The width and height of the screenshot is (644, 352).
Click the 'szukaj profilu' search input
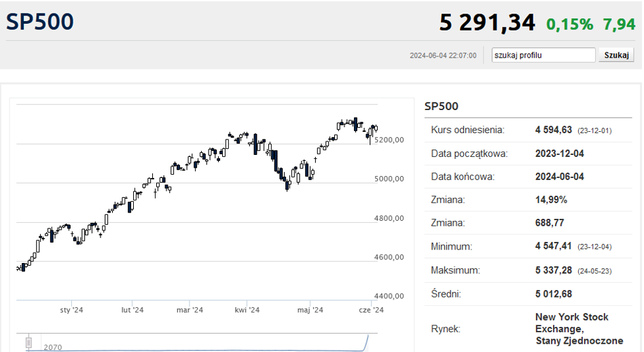pos(543,55)
